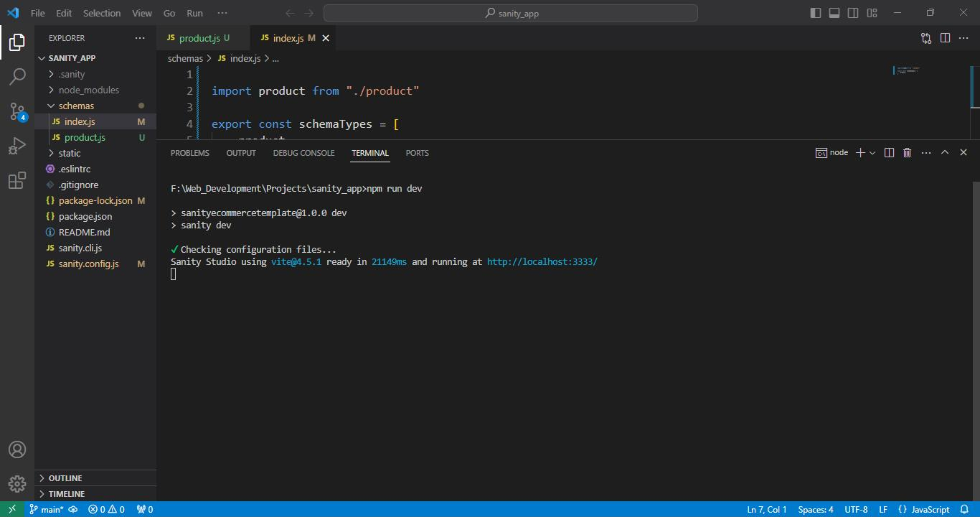Collapse the SANITY_APP root folder
Image resolution: width=980 pixels, height=517 pixels.
click(x=95, y=58)
